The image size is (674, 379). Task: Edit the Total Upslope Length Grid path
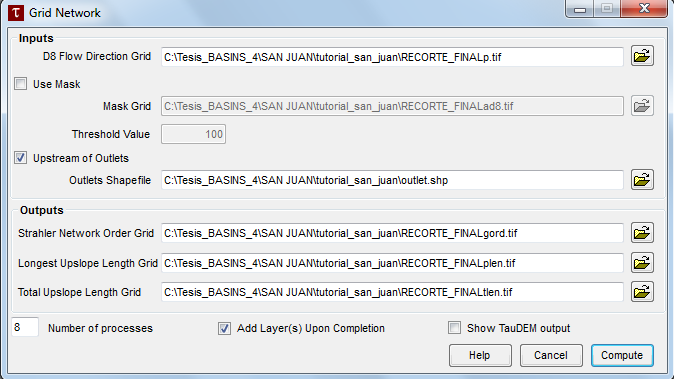(x=392, y=292)
